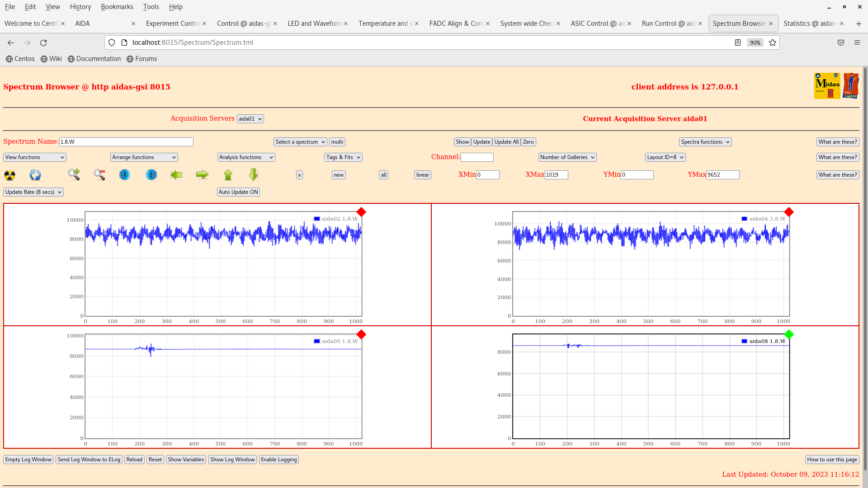Image resolution: width=868 pixels, height=488 pixels.
Task: Switch to the Run Control tab
Action: coord(669,23)
